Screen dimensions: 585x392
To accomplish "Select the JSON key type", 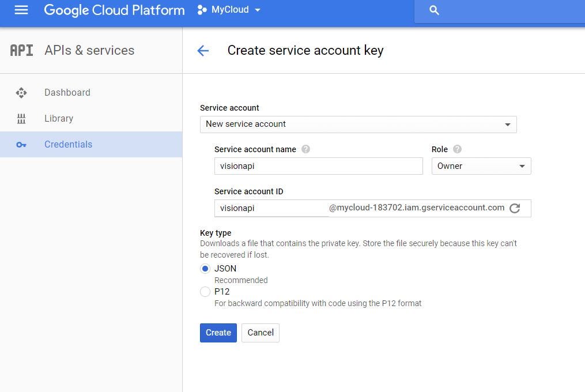I will coord(205,269).
